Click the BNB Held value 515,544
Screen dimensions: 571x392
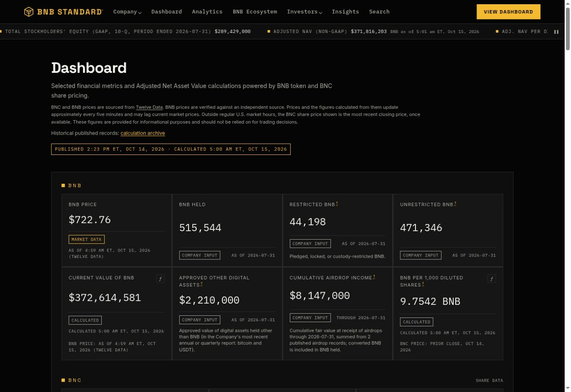pyautogui.click(x=200, y=228)
